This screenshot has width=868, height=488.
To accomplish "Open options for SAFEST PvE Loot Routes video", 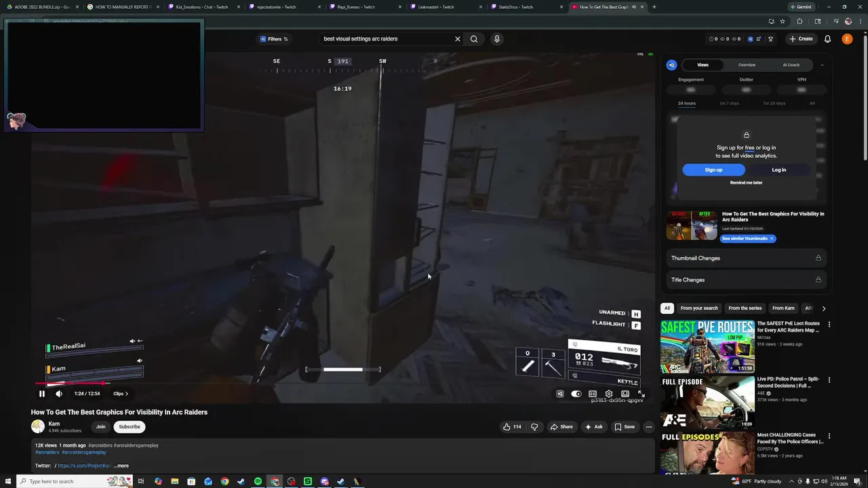I will [829, 325].
